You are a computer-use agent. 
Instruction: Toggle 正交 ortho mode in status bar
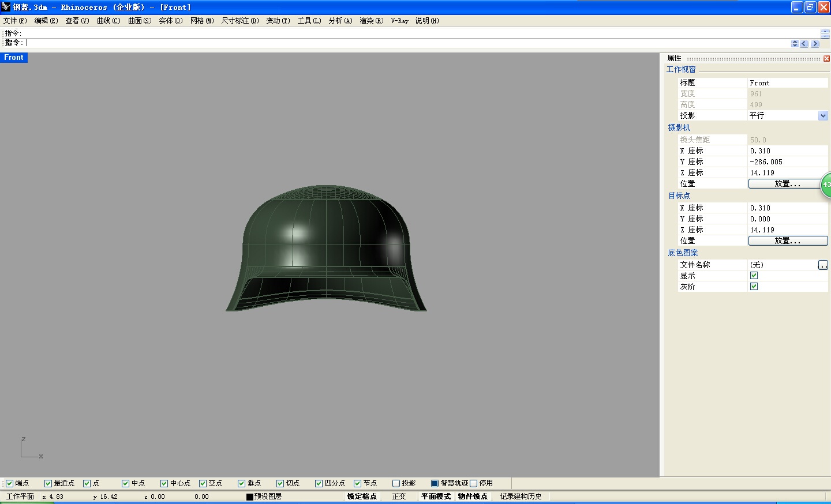399,497
